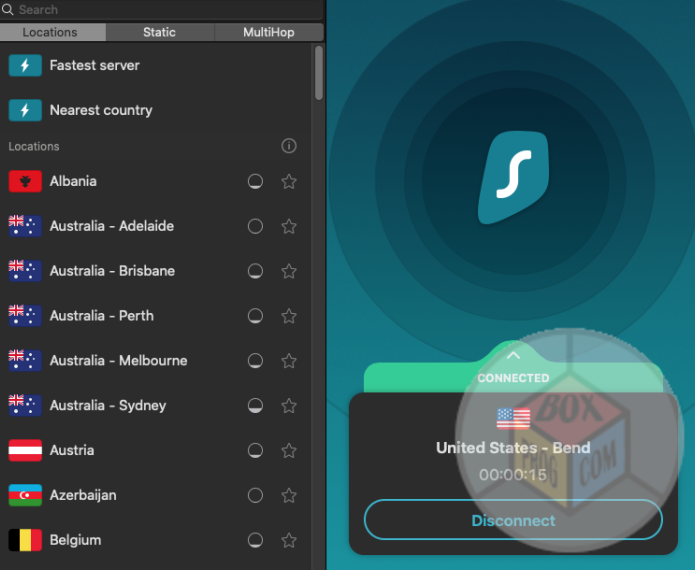
Task: Connect to Australia - Melbourne server
Action: point(118,361)
